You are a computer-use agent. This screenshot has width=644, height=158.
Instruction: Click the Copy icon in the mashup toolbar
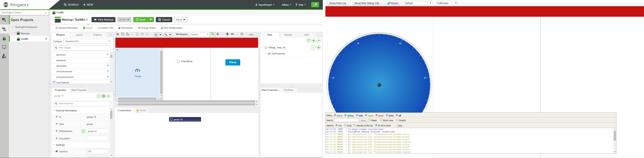(122, 34)
